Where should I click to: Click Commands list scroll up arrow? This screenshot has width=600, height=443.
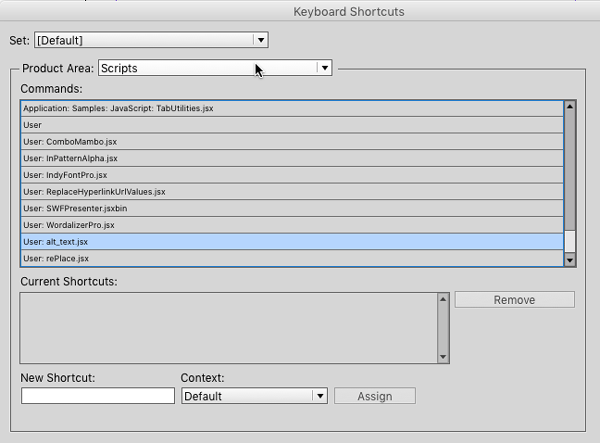point(570,107)
